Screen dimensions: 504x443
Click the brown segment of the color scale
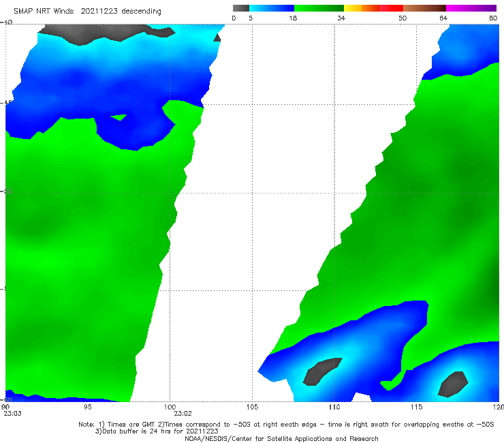pyautogui.click(x=424, y=8)
